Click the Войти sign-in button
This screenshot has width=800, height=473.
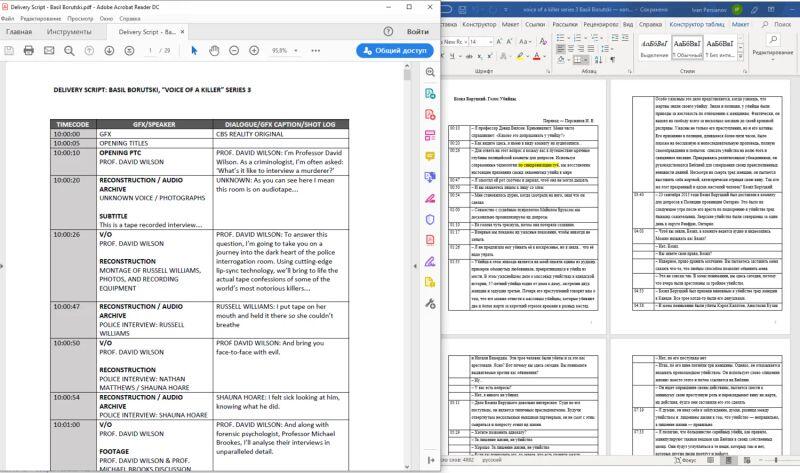(416, 31)
